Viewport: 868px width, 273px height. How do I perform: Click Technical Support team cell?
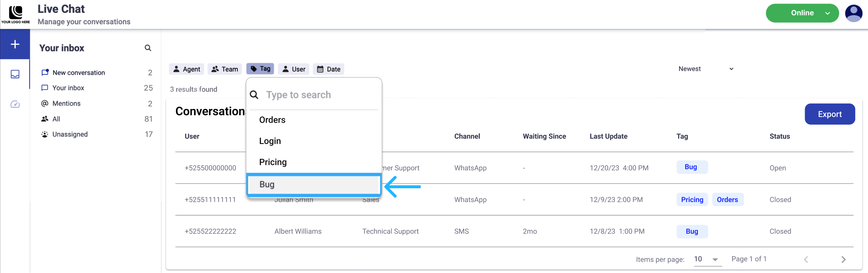point(390,232)
